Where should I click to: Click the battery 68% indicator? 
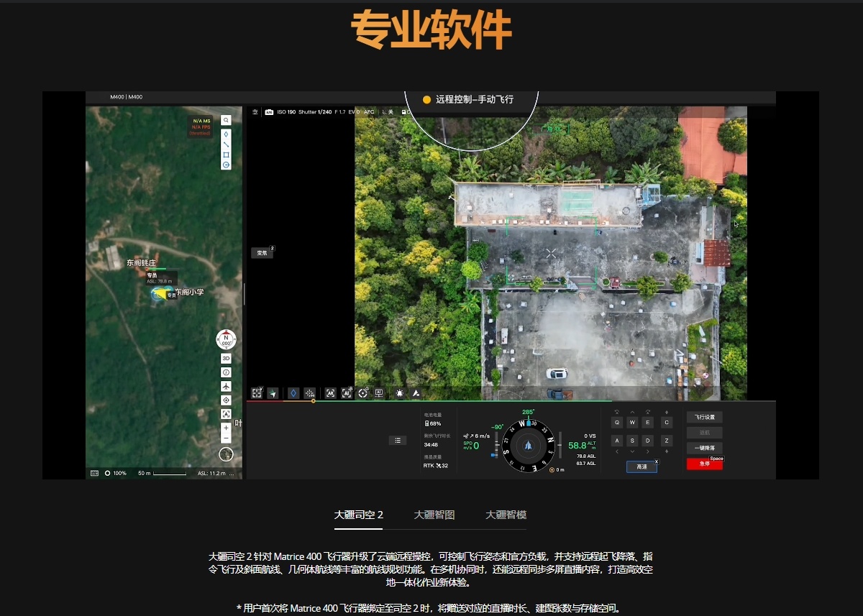click(432, 423)
